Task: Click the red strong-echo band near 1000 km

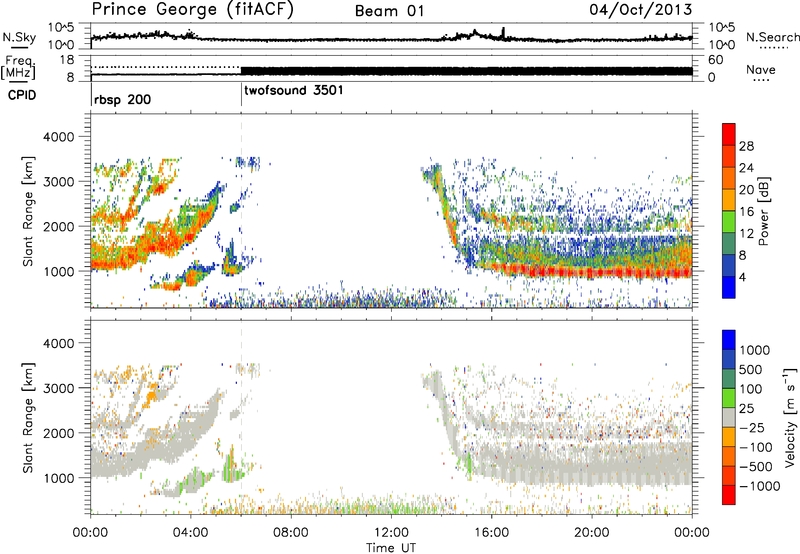Action: 592,271
